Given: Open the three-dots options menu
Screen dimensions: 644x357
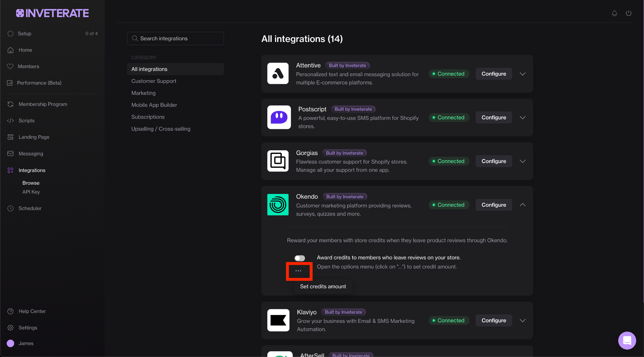Looking at the screenshot, I should click(x=298, y=271).
